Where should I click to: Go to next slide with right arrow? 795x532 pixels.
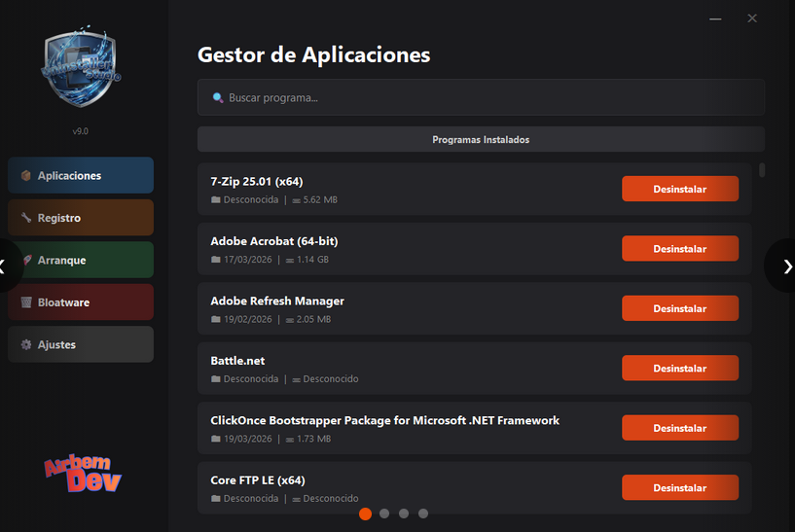tap(785, 266)
